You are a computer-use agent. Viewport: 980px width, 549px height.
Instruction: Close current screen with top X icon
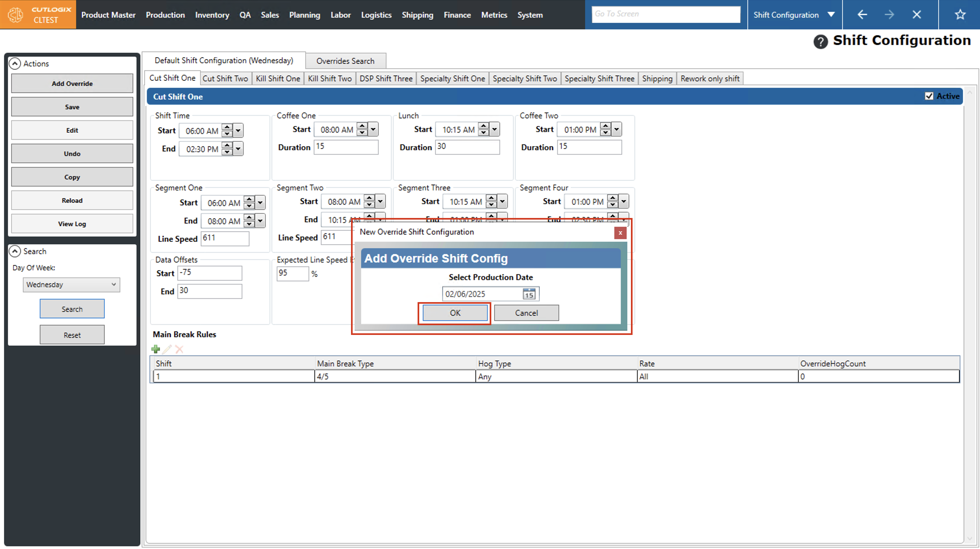(916, 15)
